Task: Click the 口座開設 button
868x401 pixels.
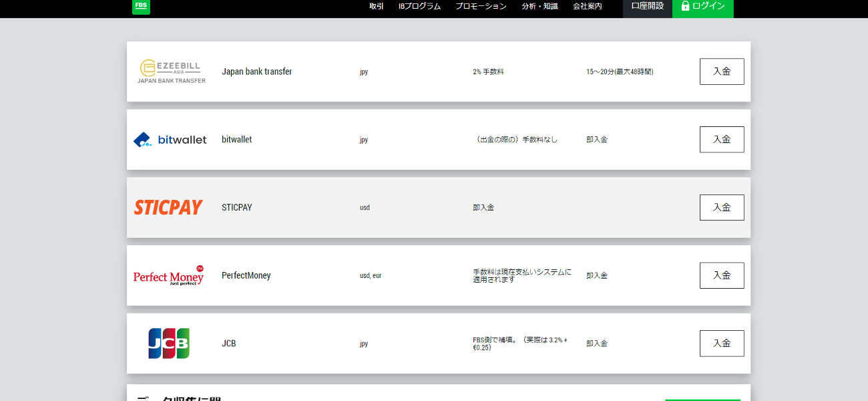Action: point(648,7)
